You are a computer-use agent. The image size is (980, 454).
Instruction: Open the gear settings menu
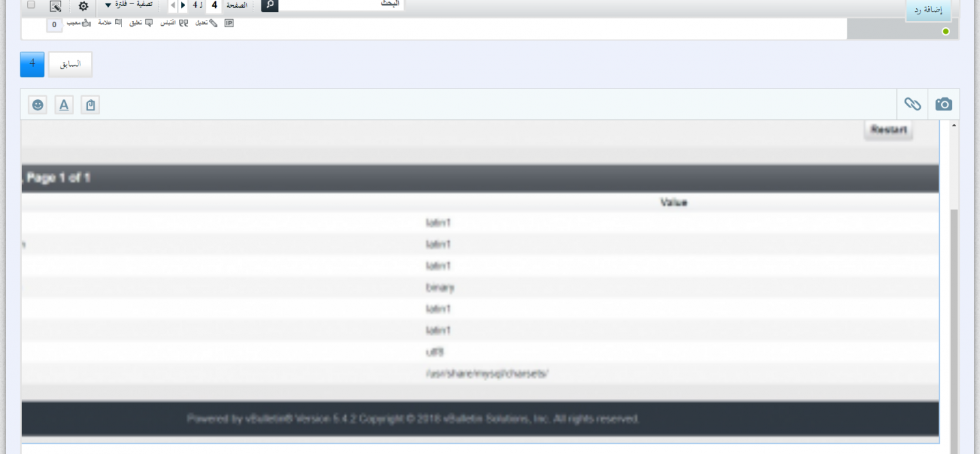pos(83,6)
